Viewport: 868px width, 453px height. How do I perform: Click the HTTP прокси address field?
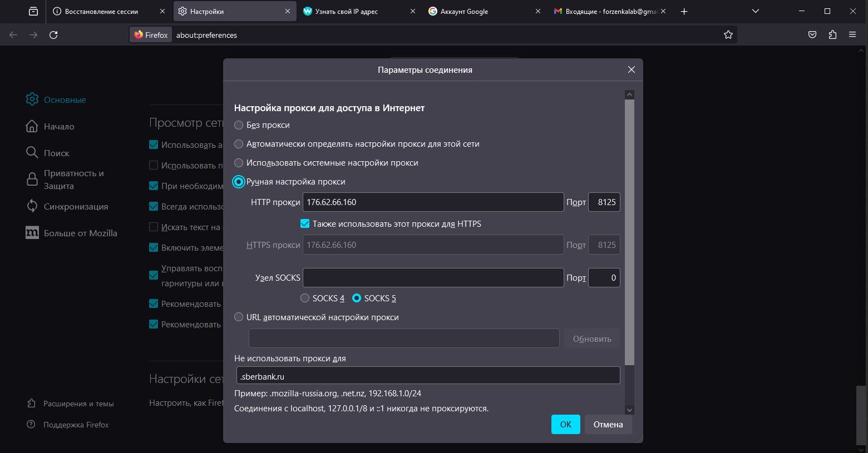coord(433,202)
